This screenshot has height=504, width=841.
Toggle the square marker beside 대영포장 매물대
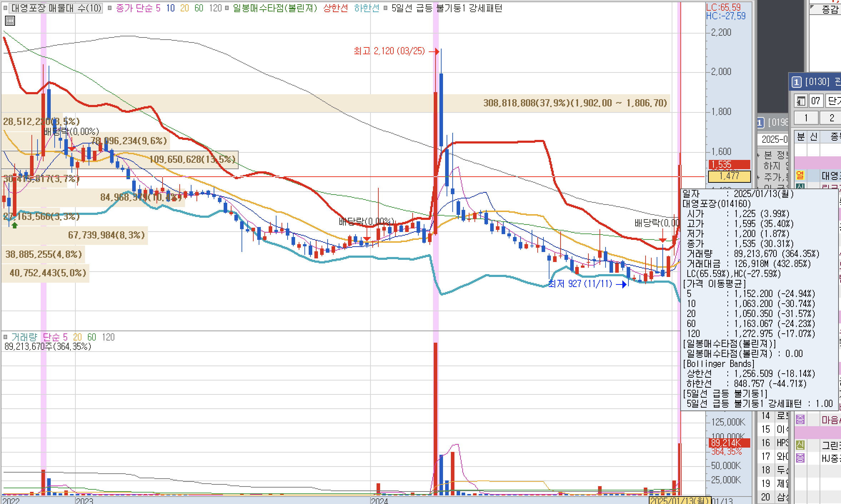[5, 8]
